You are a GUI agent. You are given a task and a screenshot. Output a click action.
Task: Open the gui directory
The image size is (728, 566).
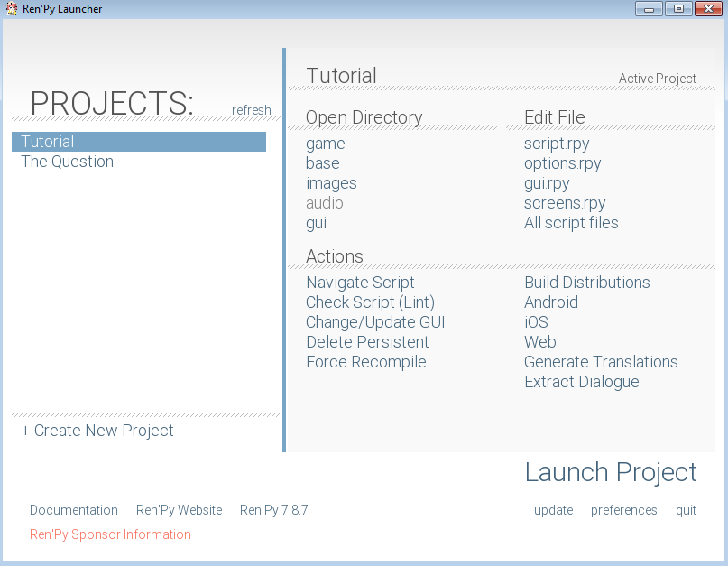pos(316,224)
